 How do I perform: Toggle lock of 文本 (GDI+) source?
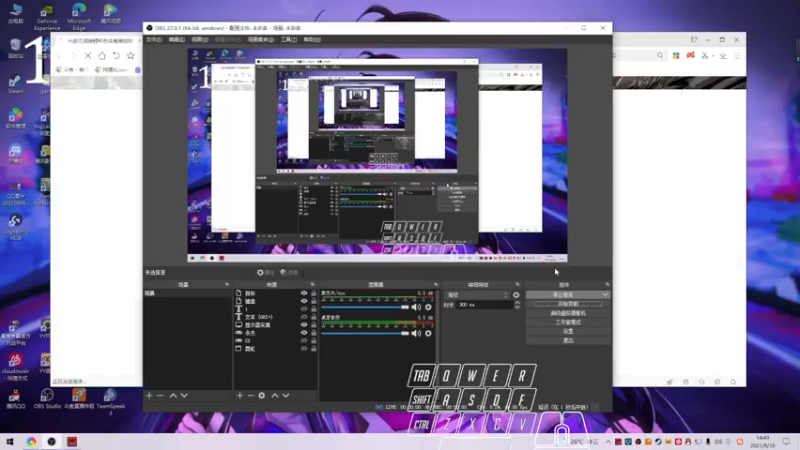click(313, 317)
